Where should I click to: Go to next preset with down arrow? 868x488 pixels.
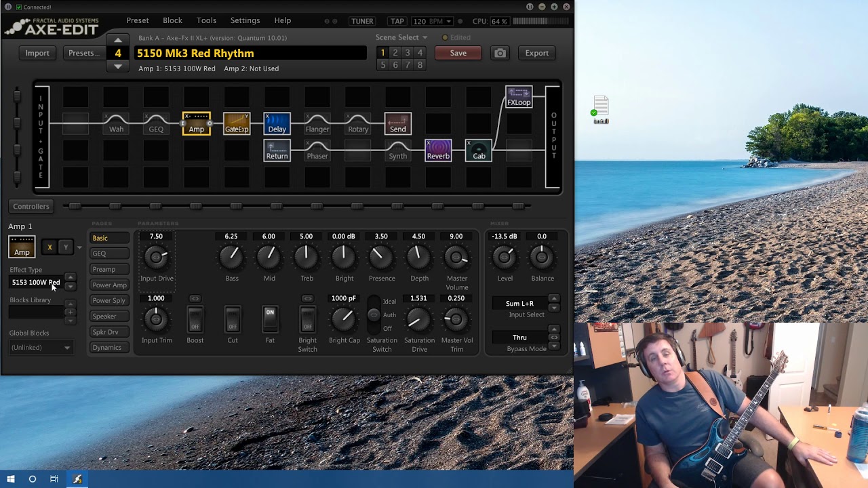(x=118, y=66)
